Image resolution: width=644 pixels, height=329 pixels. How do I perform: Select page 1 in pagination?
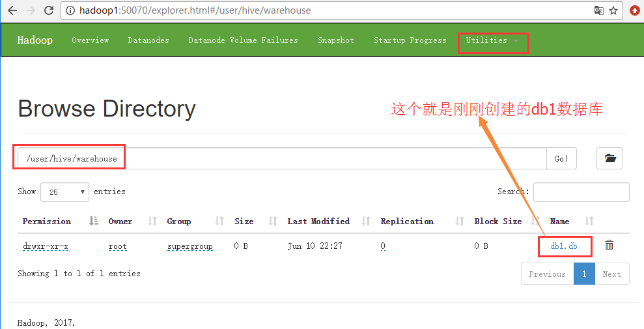(584, 274)
